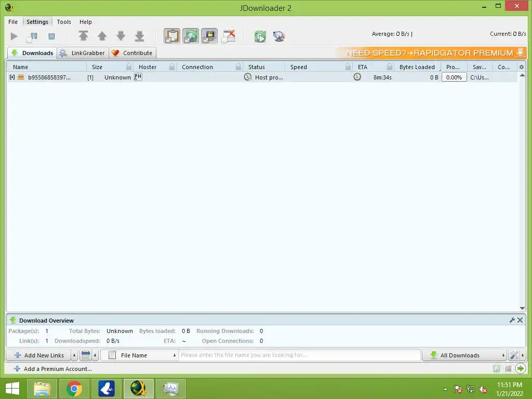Open the Windows Start button
Viewport: 532px width, 399px height.
(x=12, y=389)
